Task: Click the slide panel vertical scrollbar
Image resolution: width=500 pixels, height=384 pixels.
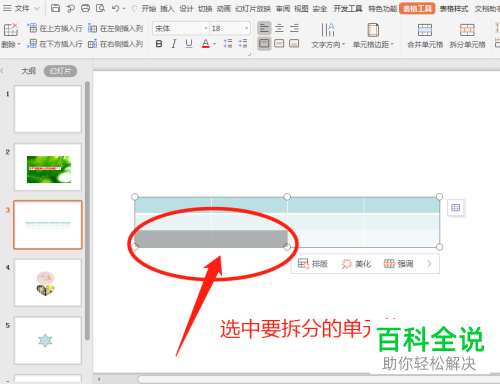Action: point(87,210)
